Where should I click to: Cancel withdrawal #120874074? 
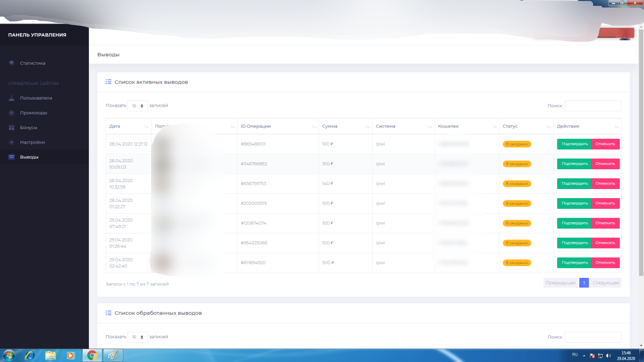(x=605, y=223)
